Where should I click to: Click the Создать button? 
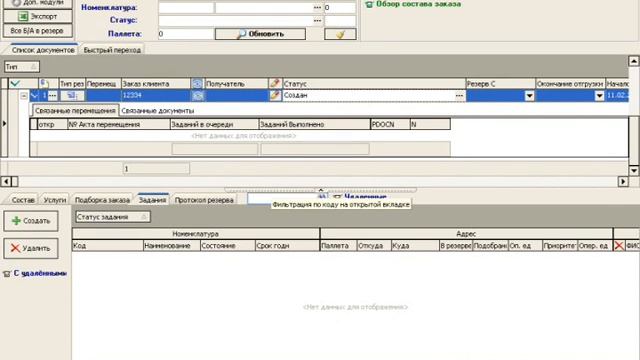(31, 221)
